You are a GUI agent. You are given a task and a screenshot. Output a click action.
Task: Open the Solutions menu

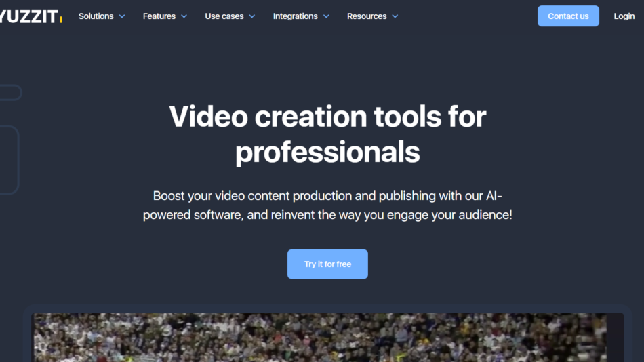click(96, 16)
